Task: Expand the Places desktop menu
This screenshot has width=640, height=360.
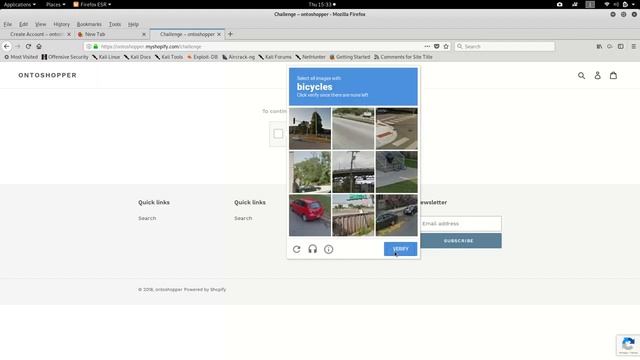Action: (x=55, y=4)
